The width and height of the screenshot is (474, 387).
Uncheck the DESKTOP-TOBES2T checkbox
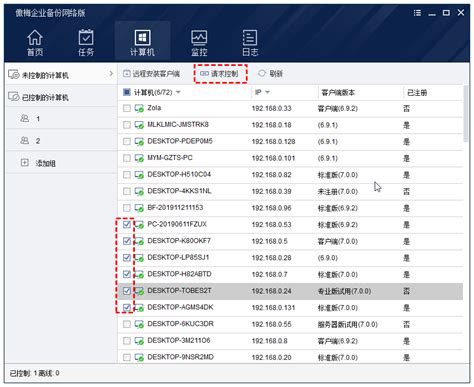[127, 291]
